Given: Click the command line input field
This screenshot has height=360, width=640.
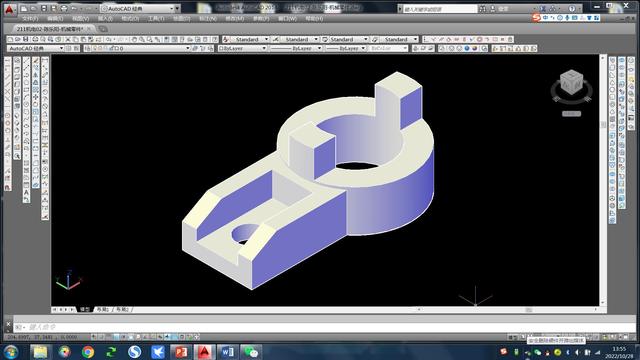Looking at the screenshot, I should pyautogui.click(x=324, y=327).
